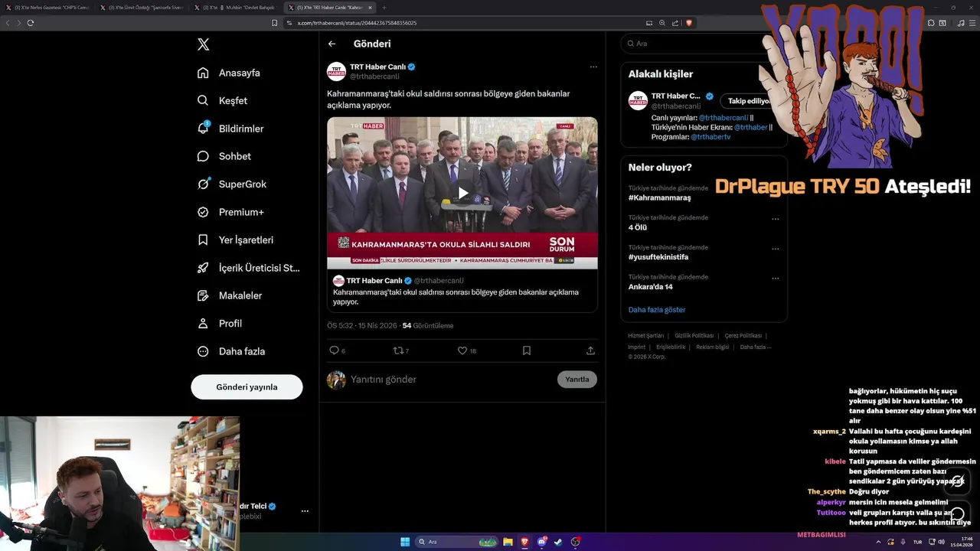Screen dimensions: 980x551
Task: Expand the Daha fazla footer menu
Action: pyautogui.click(x=756, y=347)
